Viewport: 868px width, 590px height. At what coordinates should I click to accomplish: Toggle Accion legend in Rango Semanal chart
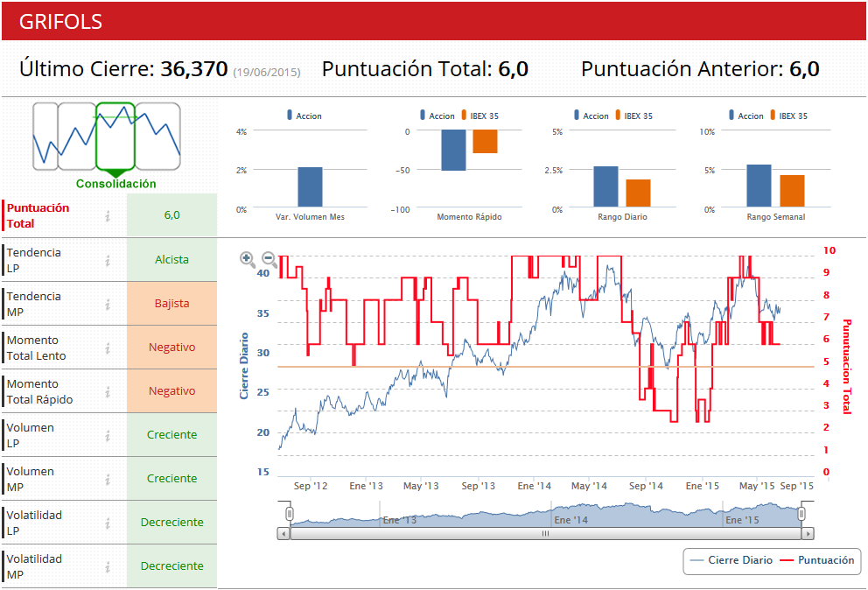coord(746,116)
